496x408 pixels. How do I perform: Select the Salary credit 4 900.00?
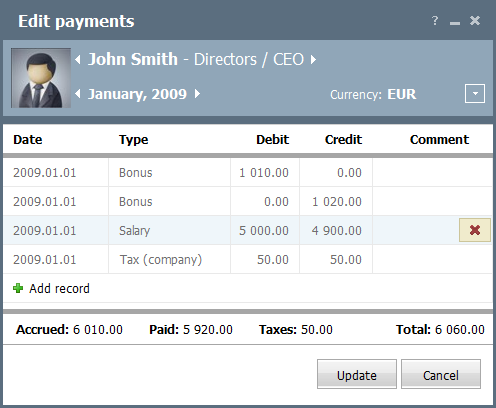pos(336,231)
